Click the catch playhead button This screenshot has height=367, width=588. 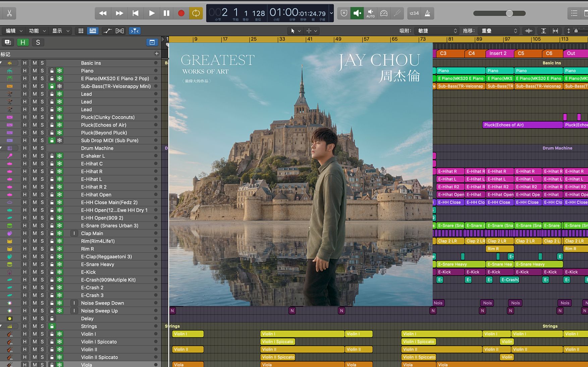pos(135,31)
